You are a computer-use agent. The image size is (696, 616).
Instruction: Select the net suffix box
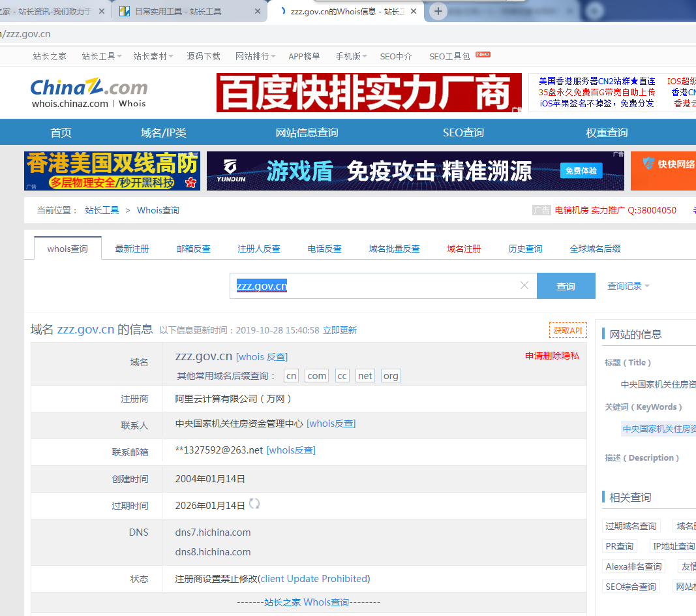[x=365, y=376]
